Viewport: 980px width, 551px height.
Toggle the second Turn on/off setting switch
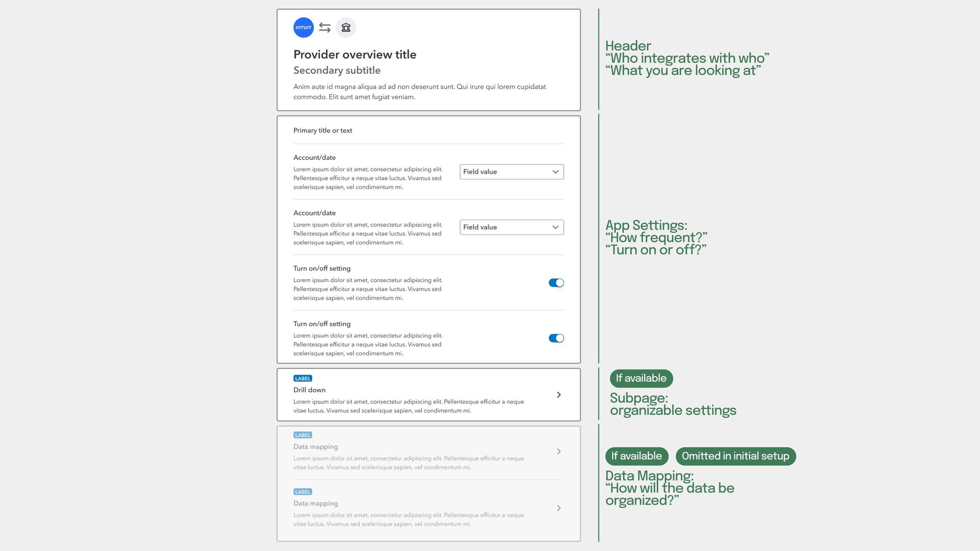point(556,338)
